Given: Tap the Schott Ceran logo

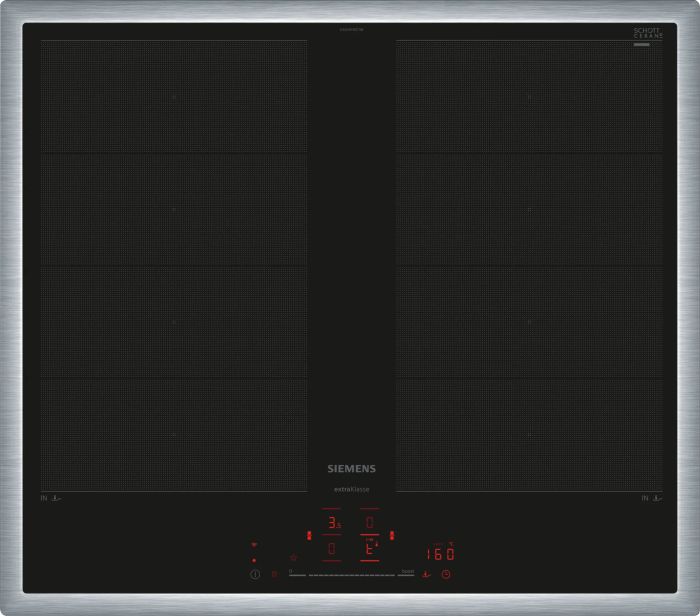Looking at the screenshot, I should point(648,33).
